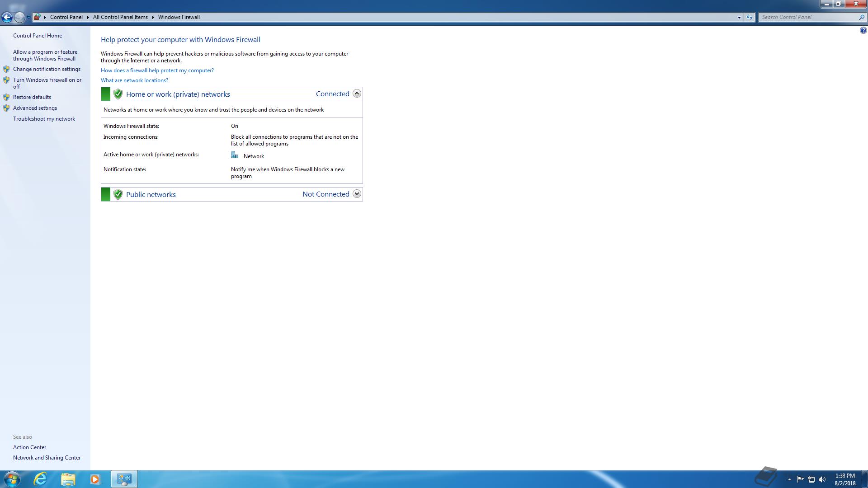
Task: Open Action Center link
Action: pos(29,447)
